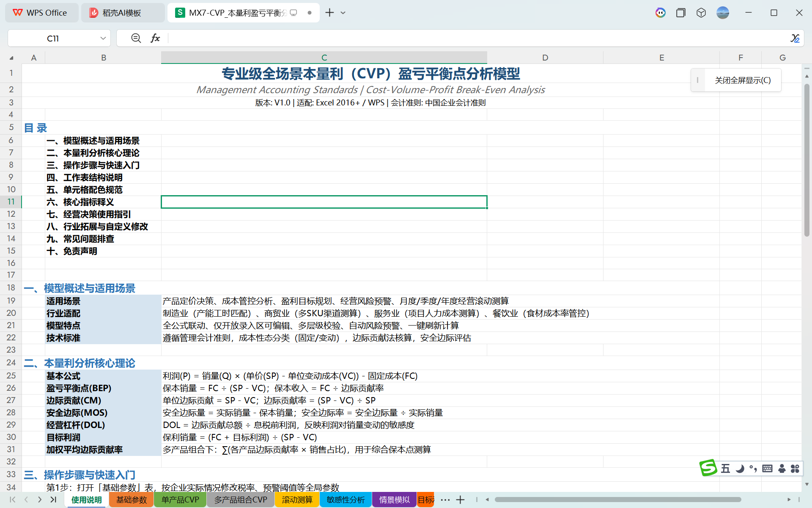Open the 情景模拟 sheet tab

click(x=394, y=500)
